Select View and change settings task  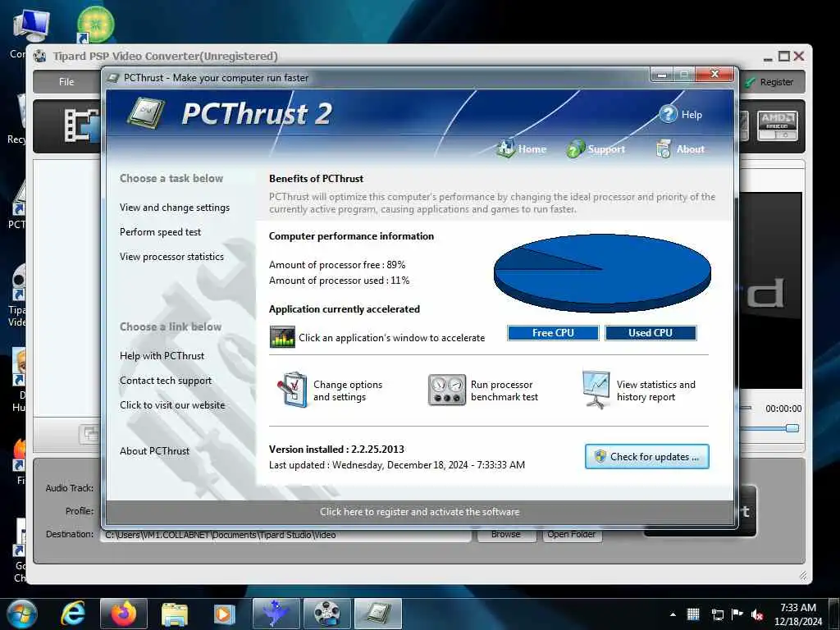(175, 208)
